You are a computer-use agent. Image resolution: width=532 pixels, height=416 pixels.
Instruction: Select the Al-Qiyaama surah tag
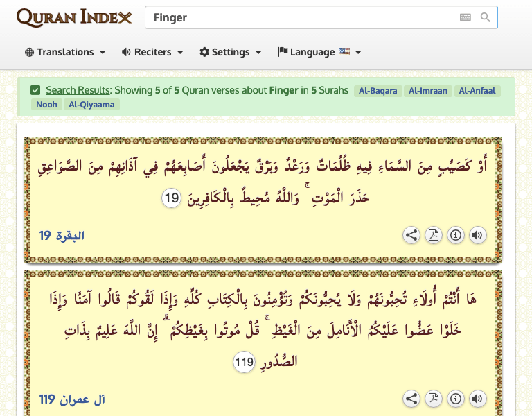(x=91, y=105)
